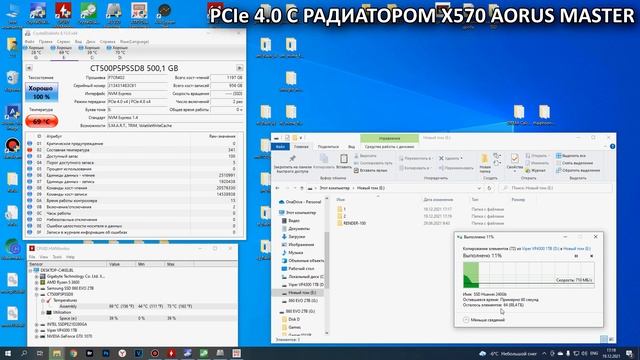Open Chrome from the taskbar

pyautogui.click(x=73, y=353)
